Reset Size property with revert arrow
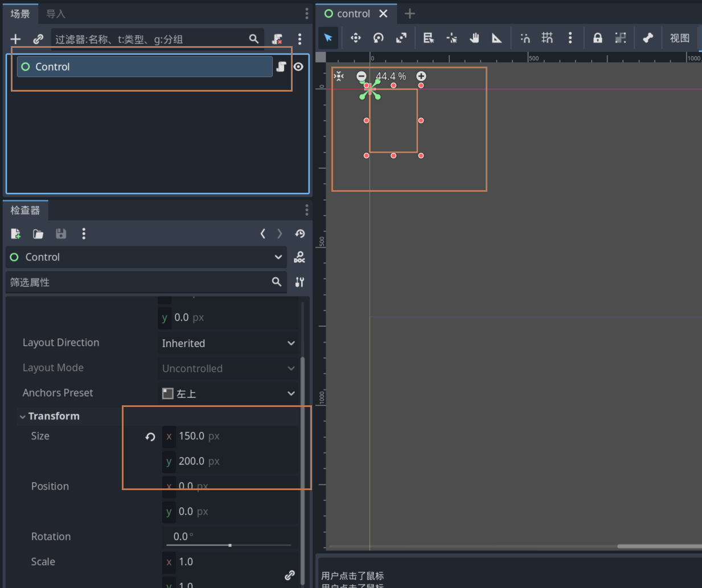The width and height of the screenshot is (702, 588). (150, 437)
